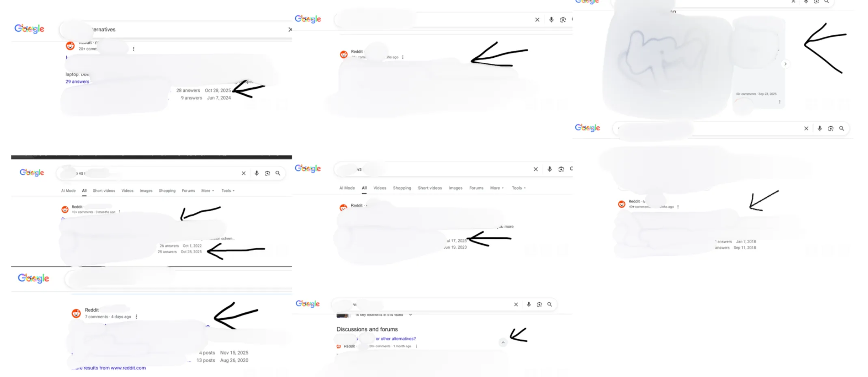This screenshot has height=377, width=868.
Task: Select "Videos" tab immediately following All
Action: (380, 188)
